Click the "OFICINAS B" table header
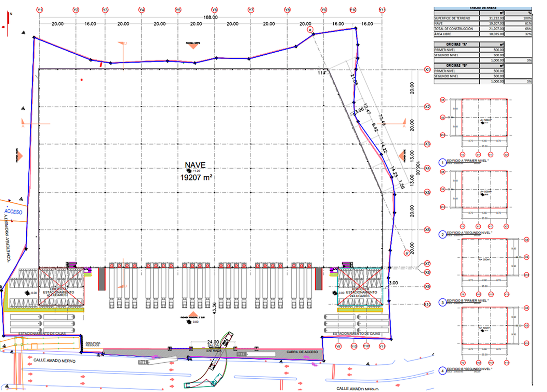This screenshot has width=547, height=392. [456, 65]
